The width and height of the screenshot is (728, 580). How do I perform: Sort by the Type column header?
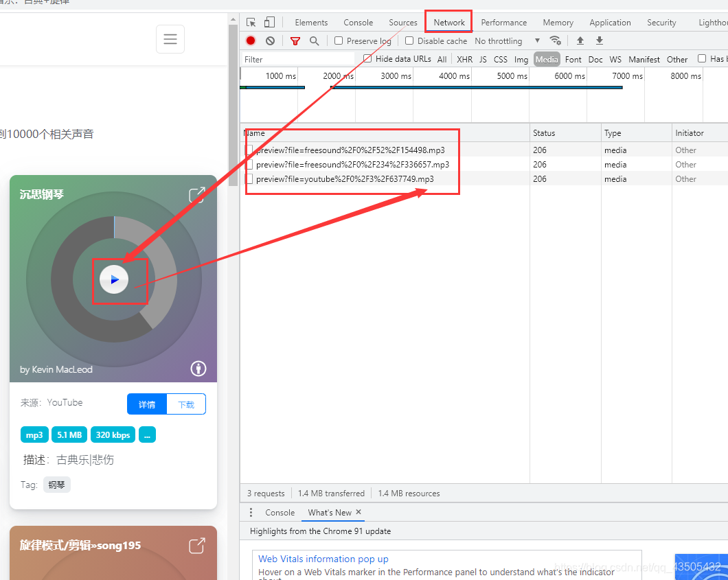(x=637, y=133)
